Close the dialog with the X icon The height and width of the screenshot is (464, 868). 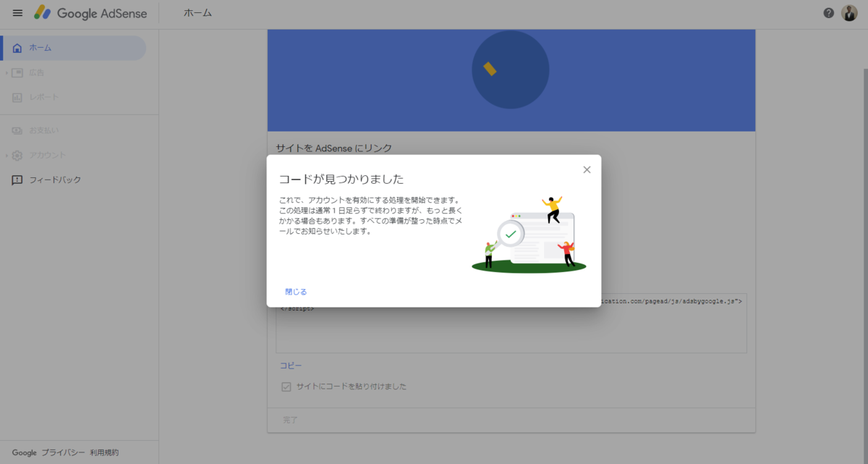pos(587,169)
